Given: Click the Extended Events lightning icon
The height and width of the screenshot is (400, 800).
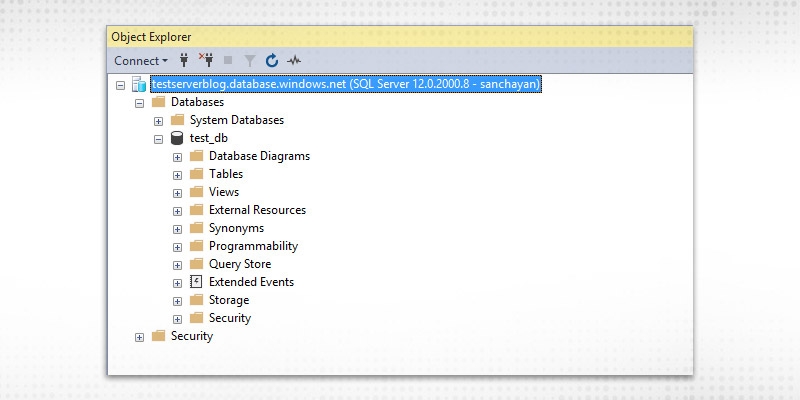Looking at the screenshot, I should coord(196,282).
